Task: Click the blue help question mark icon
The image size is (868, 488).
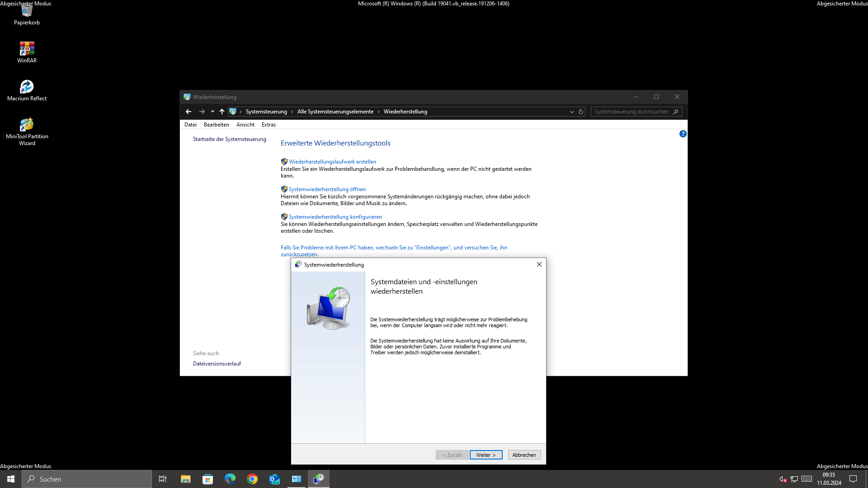Action: tap(683, 134)
